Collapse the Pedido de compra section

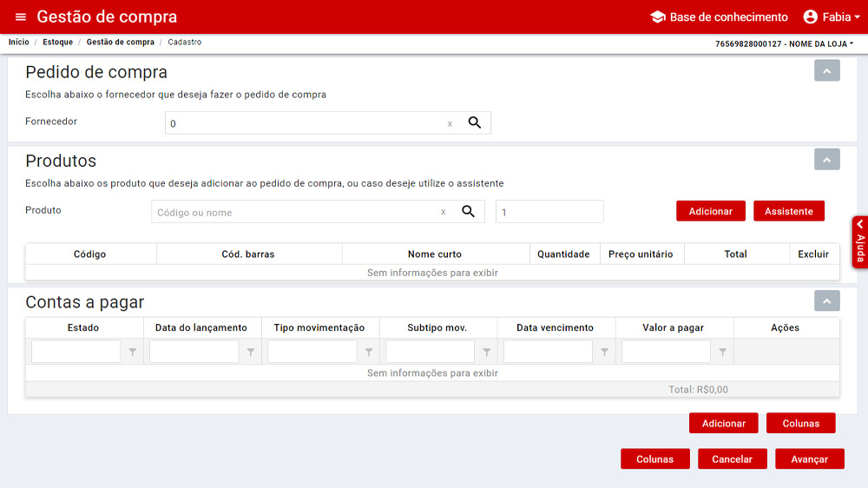point(826,71)
